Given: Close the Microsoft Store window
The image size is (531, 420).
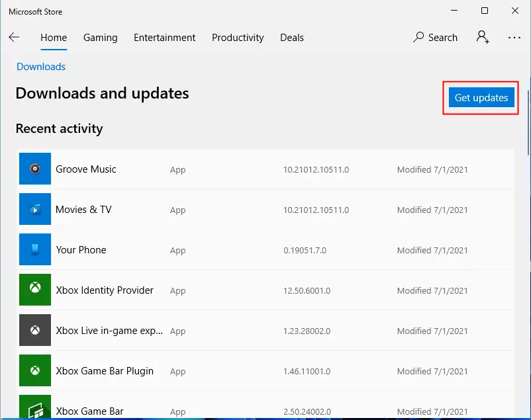Looking at the screenshot, I should 515,11.
